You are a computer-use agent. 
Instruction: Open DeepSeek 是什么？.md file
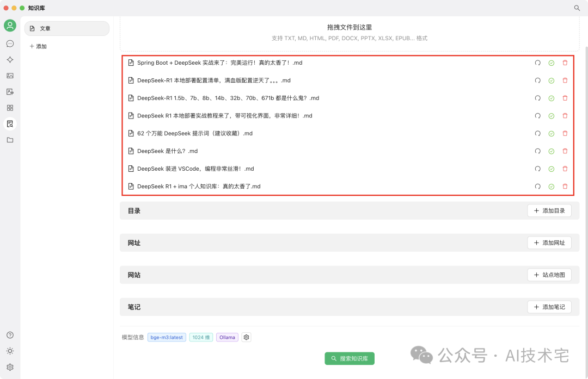click(167, 151)
